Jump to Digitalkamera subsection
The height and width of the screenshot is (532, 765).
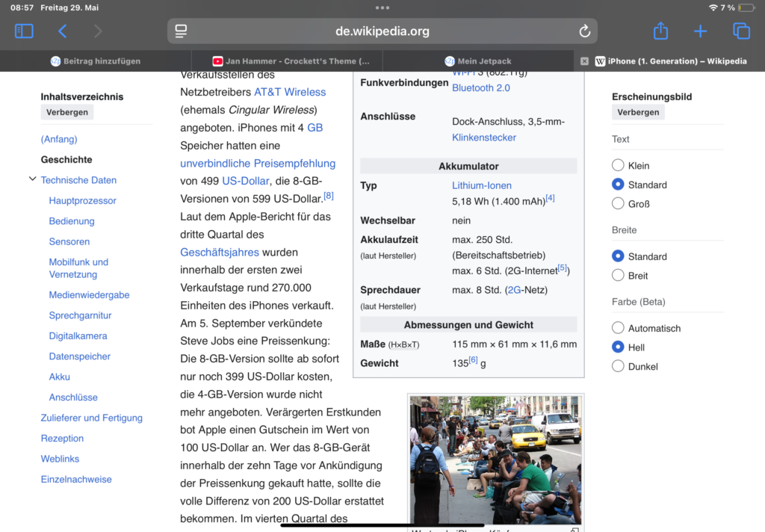click(x=78, y=335)
